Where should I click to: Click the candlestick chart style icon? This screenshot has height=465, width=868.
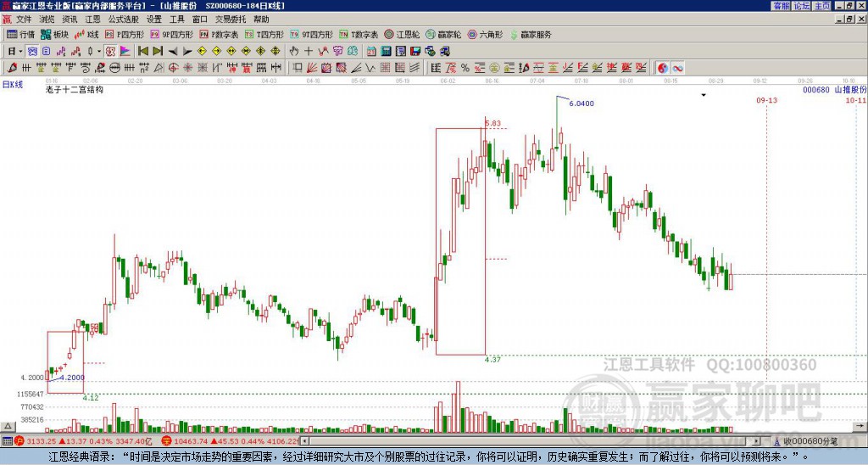click(91, 51)
